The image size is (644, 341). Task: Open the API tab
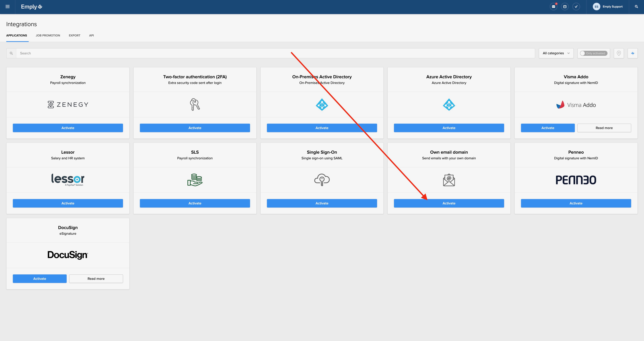pyautogui.click(x=91, y=35)
